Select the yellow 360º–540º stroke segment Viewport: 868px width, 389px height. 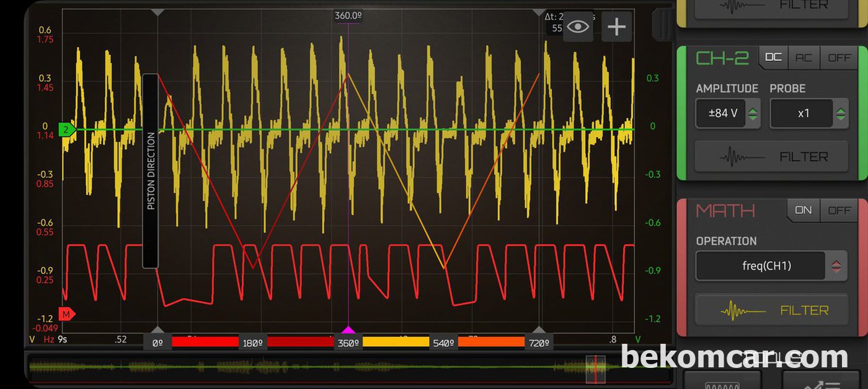[396, 341]
